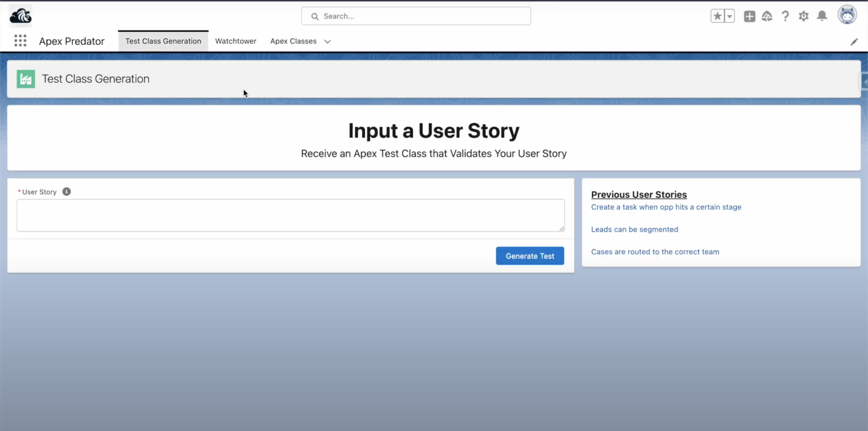Focus the User Story text area
Image resolution: width=868 pixels, height=431 pixels.
tap(291, 215)
